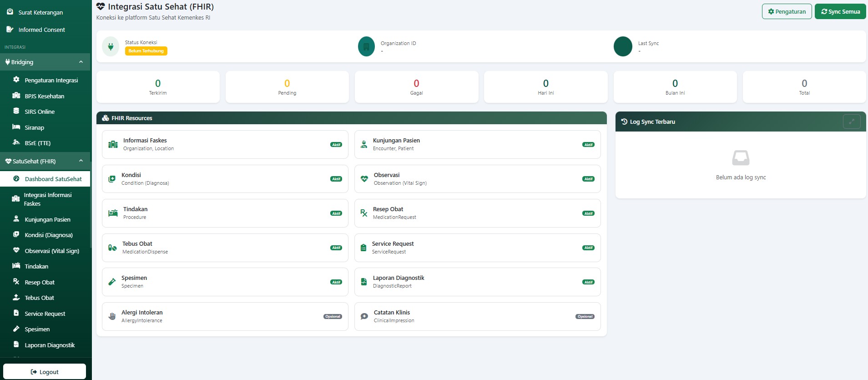Viewport: 868px width, 380px height.
Task: Click the Kondisi (Diagnosa) sidebar icon
Action: pos(16,235)
